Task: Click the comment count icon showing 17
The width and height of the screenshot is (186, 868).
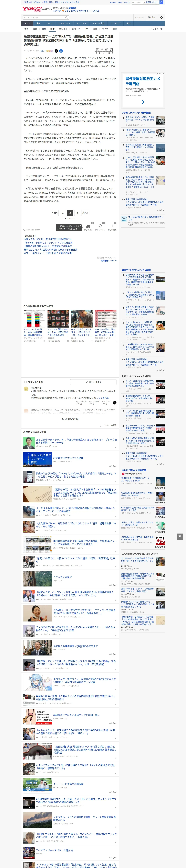Action: pyautogui.click(x=43, y=51)
